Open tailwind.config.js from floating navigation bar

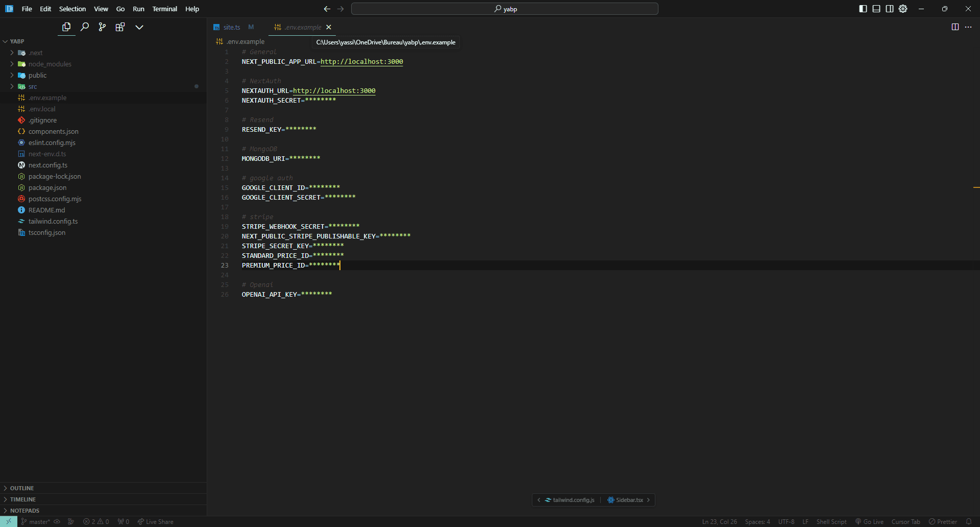click(570, 500)
